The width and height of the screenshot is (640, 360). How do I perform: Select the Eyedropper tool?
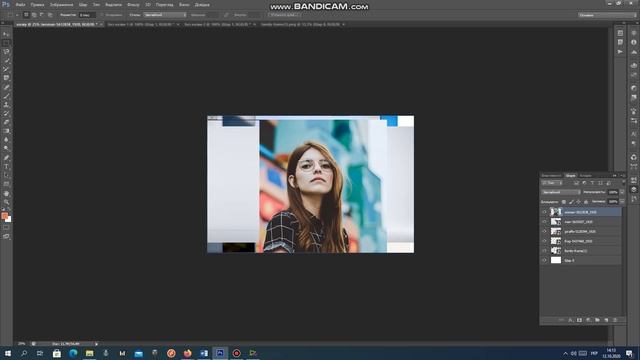[x=6, y=78]
